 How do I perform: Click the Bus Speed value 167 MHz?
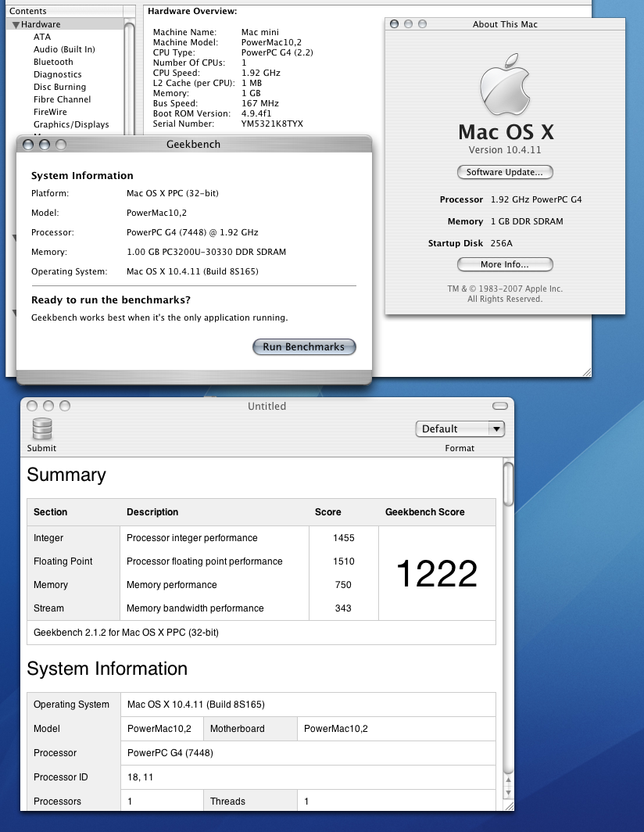[260, 103]
